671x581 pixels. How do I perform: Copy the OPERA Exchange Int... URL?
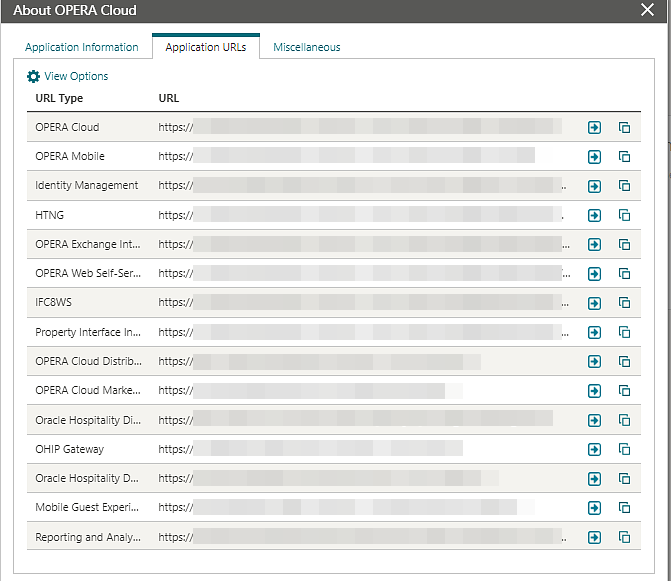click(x=624, y=244)
